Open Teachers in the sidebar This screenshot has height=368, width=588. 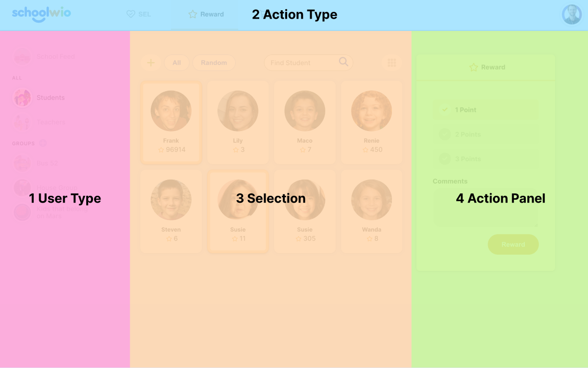point(50,122)
